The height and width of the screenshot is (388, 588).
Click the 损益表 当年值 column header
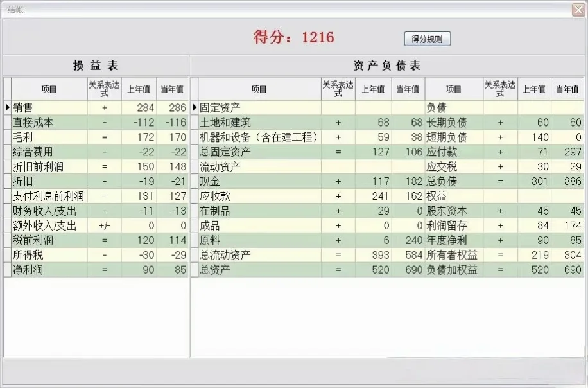(173, 89)
